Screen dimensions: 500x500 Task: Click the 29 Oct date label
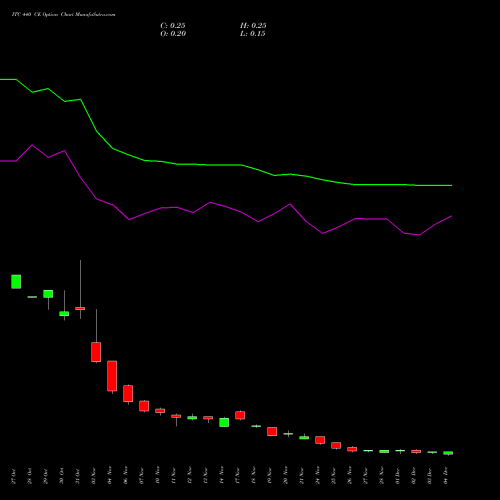click(x=46, y=476)
